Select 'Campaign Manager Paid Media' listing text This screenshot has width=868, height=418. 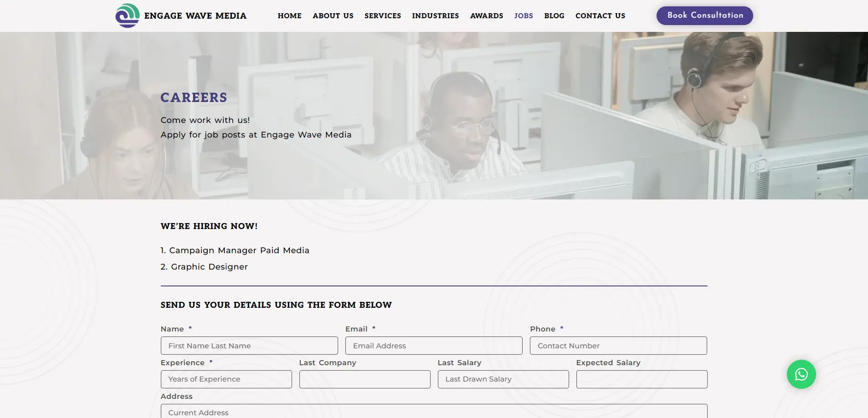tap(239, 250)
